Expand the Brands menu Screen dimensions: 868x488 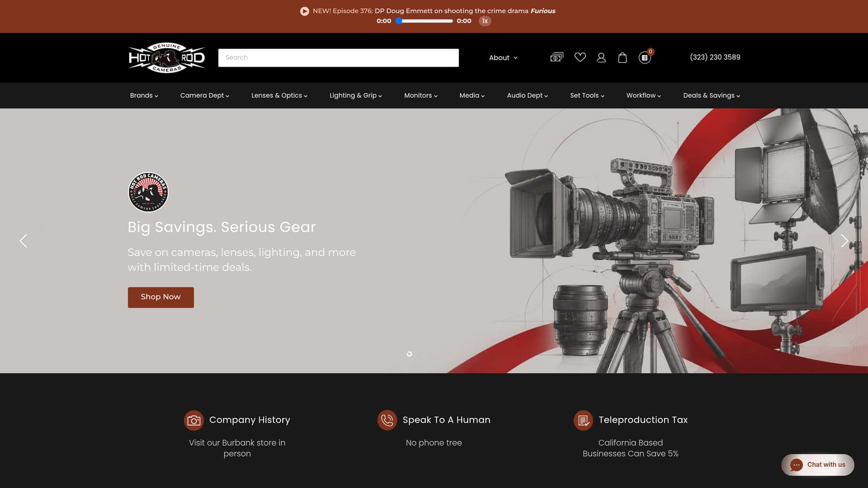[144, 95]
